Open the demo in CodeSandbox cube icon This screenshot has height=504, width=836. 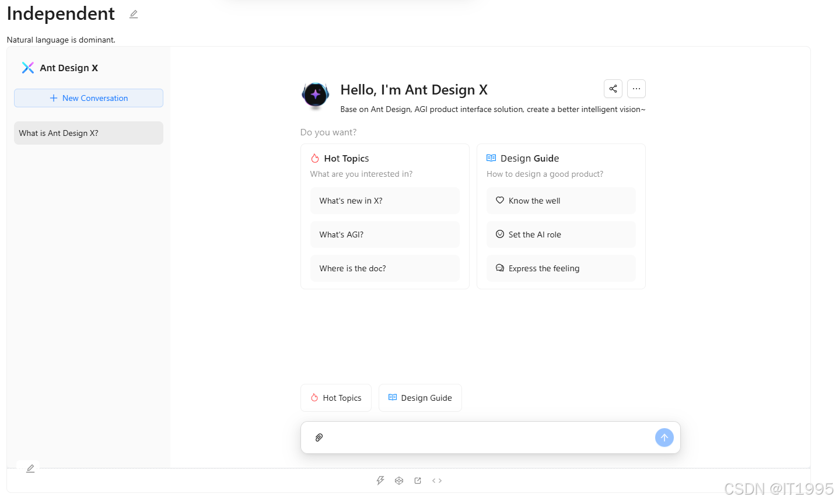[399, 481]
